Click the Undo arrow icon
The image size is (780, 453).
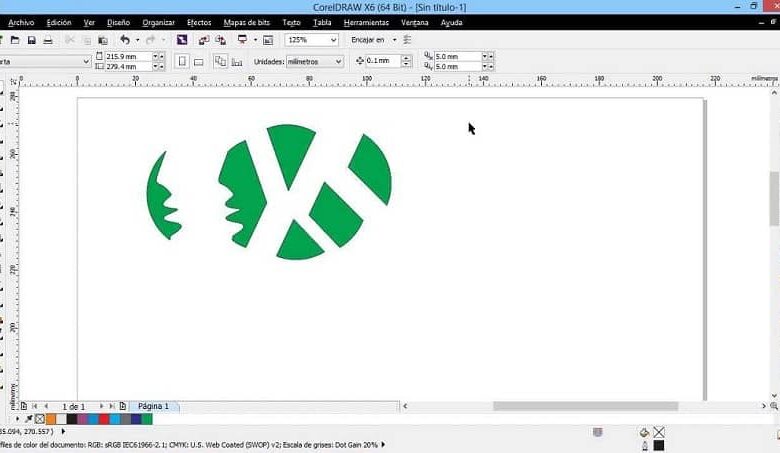[x=125, y=40]
